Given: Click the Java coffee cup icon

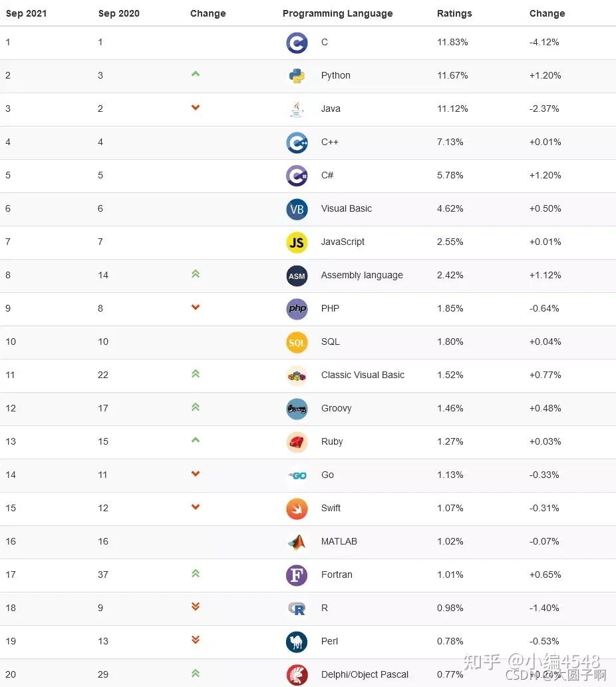Looking at the screenshot, I should (297, 109).
